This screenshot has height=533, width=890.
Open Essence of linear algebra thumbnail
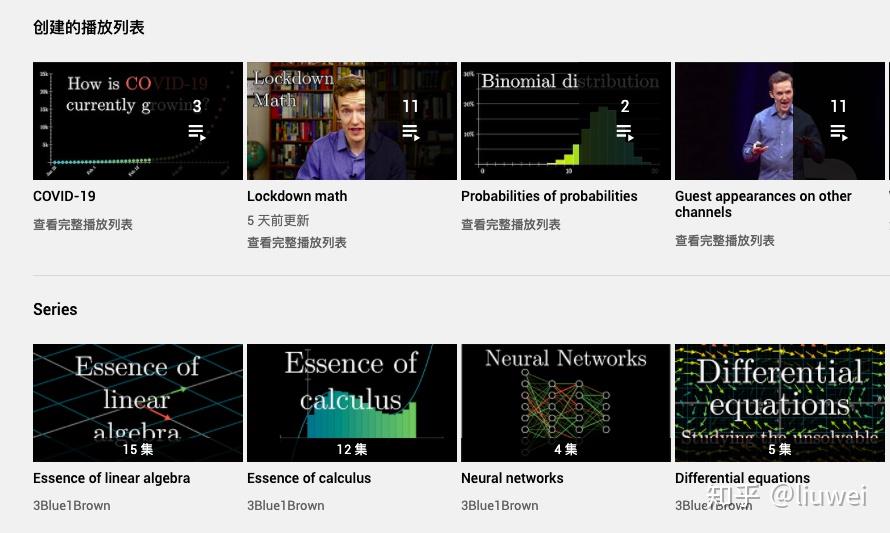coord(138,403)
